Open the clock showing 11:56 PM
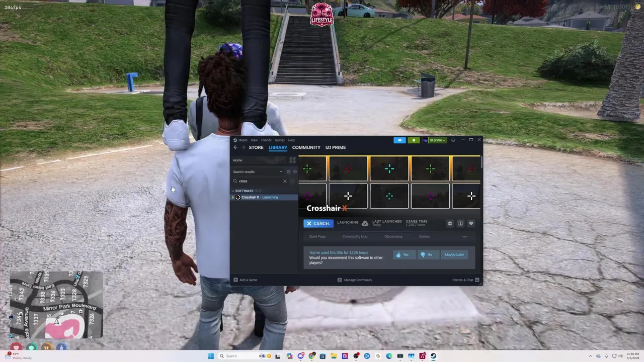Image resolution: width=644 pixels, height=362 pixels. coord(632,356)
